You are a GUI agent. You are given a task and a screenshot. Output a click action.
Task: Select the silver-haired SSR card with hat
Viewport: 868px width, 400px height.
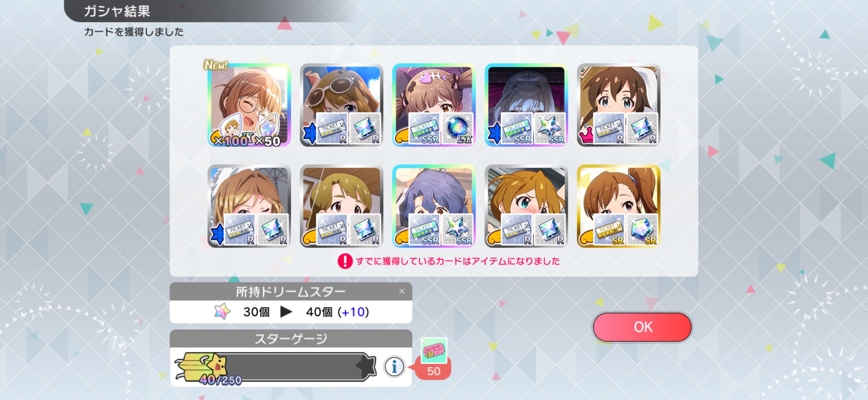coord(526,105)
